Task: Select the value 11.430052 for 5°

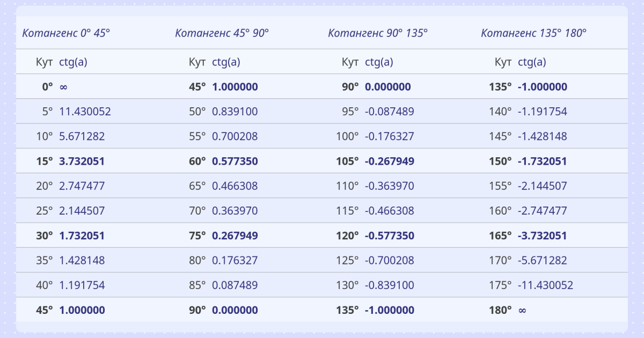Action: 85,112
